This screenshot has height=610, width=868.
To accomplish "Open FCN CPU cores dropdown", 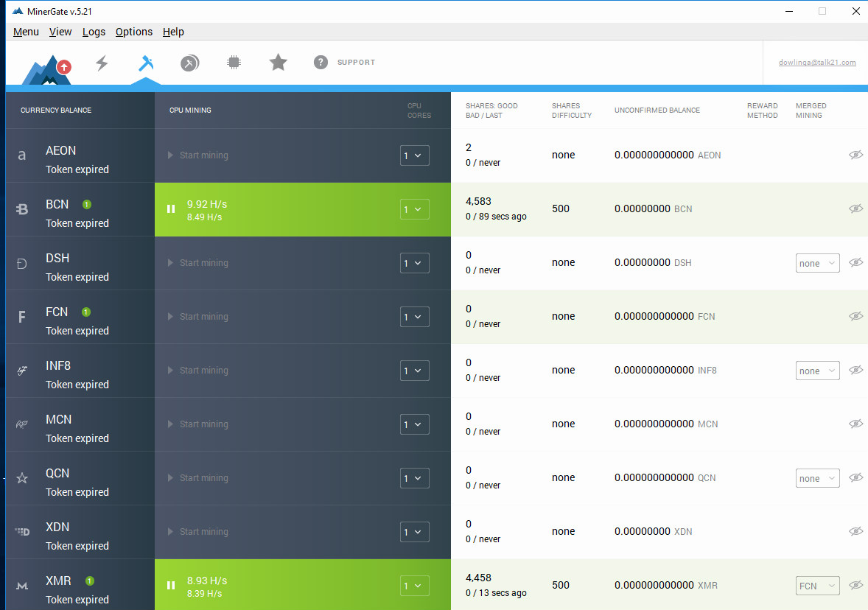I will click(415, 317).
